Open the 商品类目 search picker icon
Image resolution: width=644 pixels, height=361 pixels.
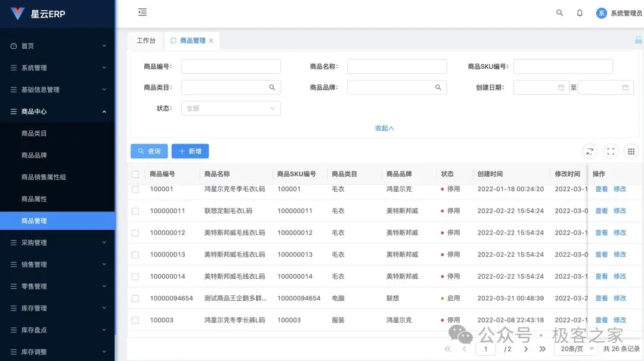[x=273, y=87]
